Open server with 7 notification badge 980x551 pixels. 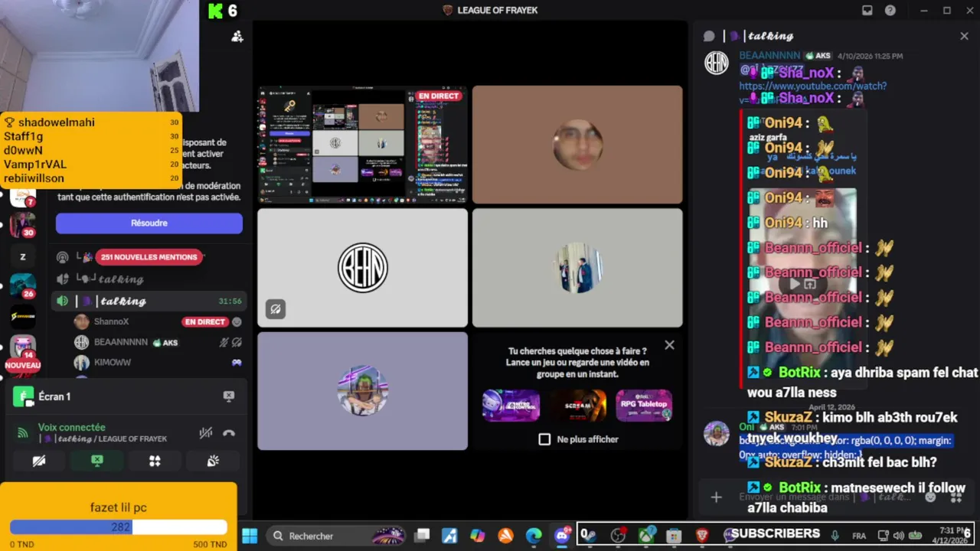[22, 197]
